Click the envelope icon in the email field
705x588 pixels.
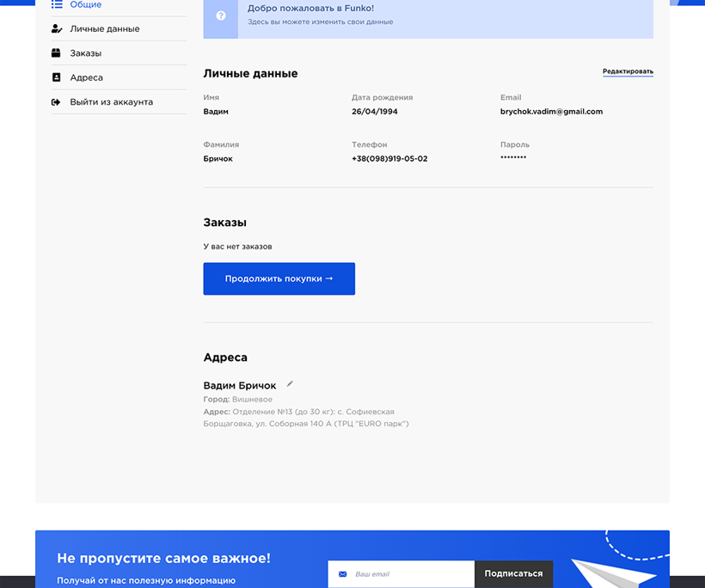coord(342,574)
